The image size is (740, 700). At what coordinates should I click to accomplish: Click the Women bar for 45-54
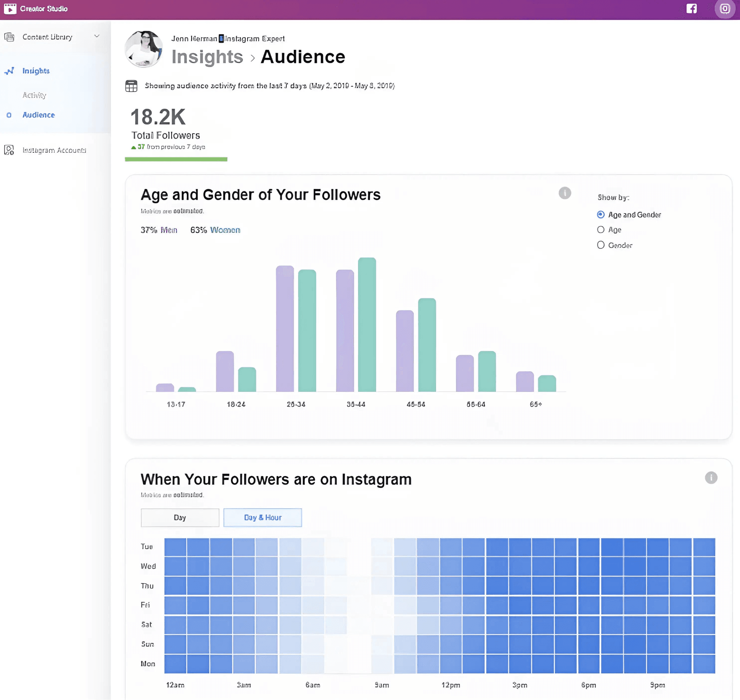427,345
